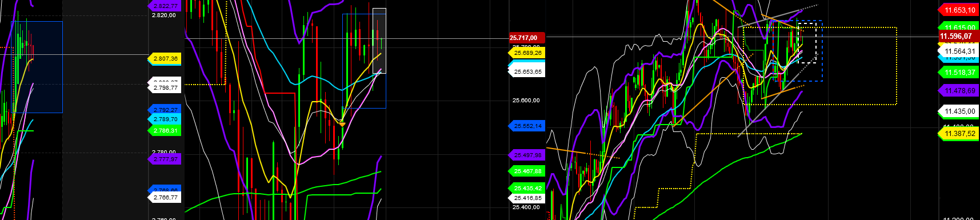Click the red 11.653,10 price label
980x220 pixels.
point(959,10)
